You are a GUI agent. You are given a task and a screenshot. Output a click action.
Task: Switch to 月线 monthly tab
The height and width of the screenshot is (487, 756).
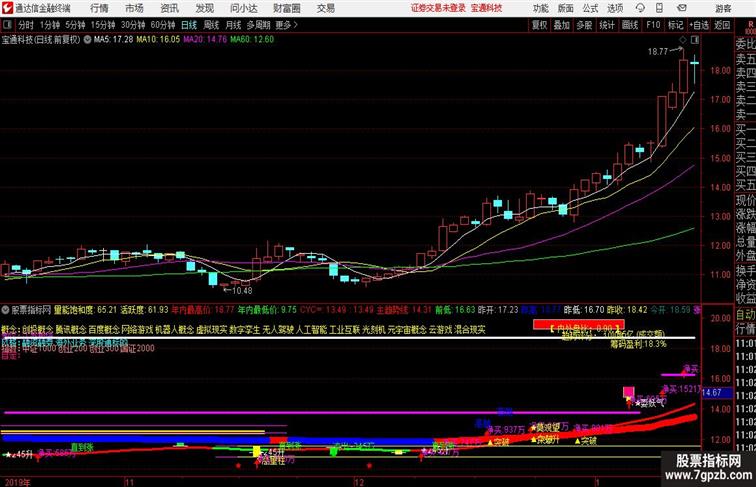click(233, 25)
